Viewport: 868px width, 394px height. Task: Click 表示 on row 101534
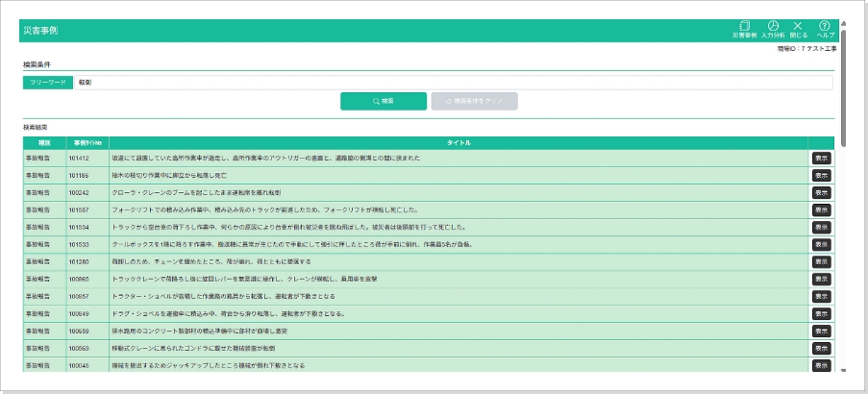pos(821,227)
